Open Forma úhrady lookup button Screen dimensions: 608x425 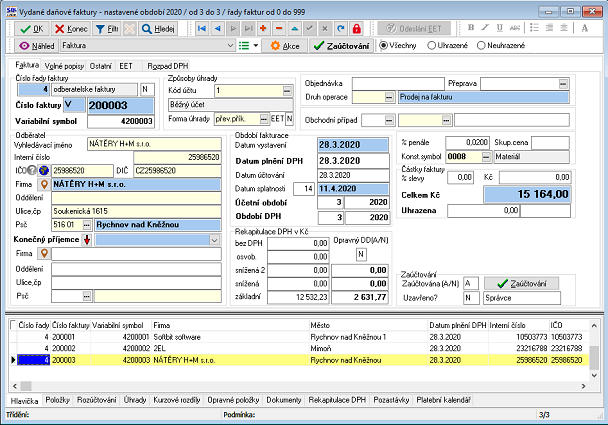[264, 119]
